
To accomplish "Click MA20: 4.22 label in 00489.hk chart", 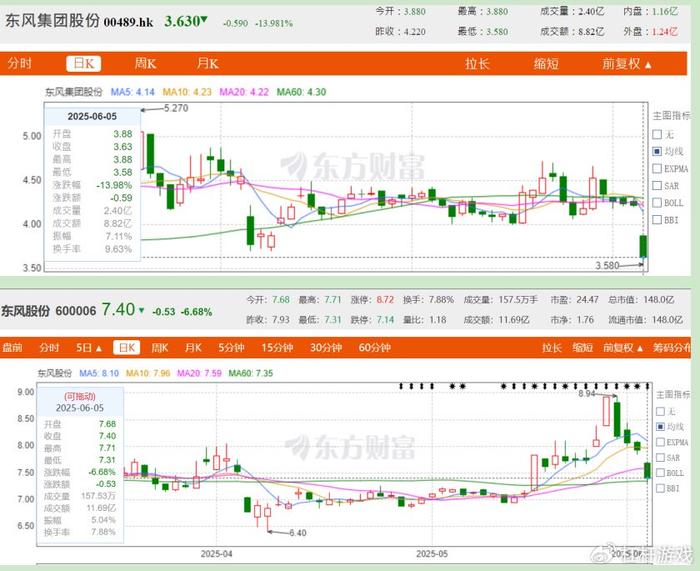I will coord(244,92).
